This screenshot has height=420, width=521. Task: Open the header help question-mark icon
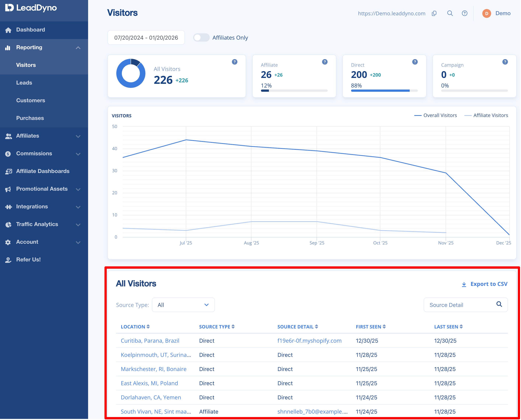(x=464, y=13)
